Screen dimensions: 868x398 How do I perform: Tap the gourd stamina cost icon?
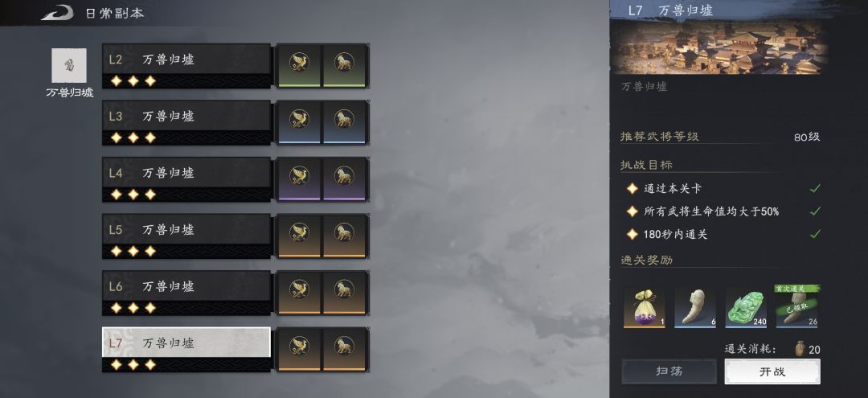tap(800, 349)
